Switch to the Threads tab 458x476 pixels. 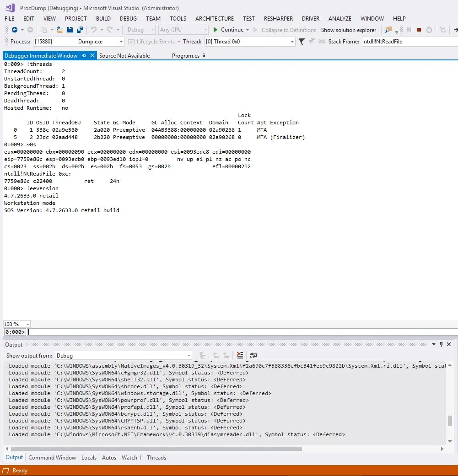pos(156,458)
